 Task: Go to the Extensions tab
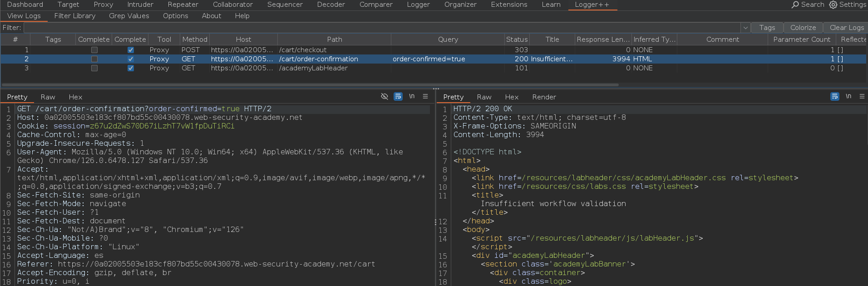[509, 5]
